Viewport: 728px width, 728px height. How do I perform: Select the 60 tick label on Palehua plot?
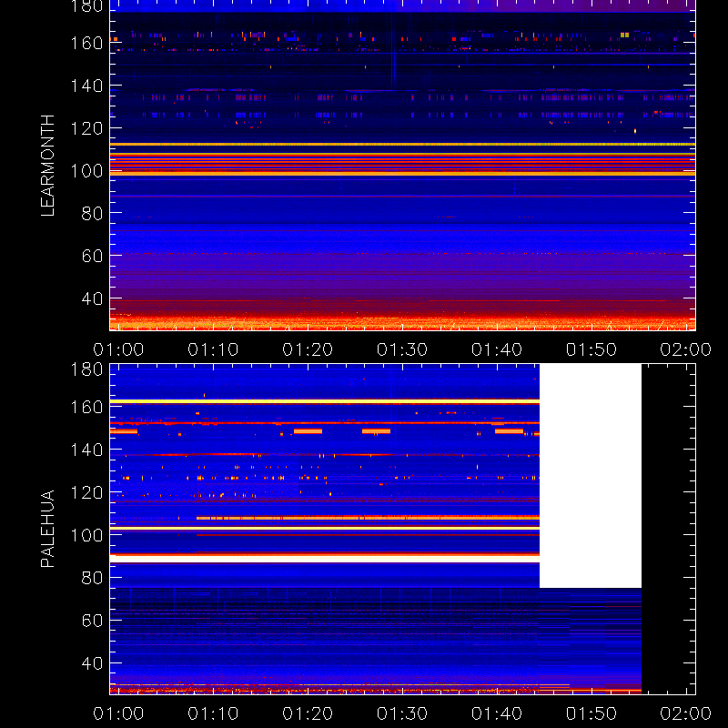point(92,621)
